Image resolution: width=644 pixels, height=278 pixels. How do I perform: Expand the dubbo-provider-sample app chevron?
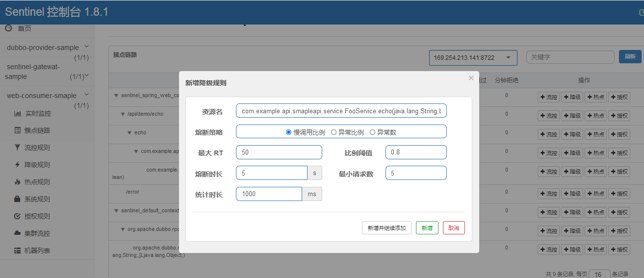pyautogui.click(x=87, y=47)
